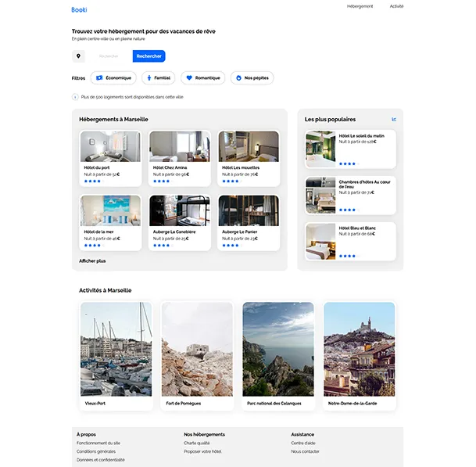Open Proposer votre hôtel footer link
This screenshot has width=476, height=467.
coord(202,451)
